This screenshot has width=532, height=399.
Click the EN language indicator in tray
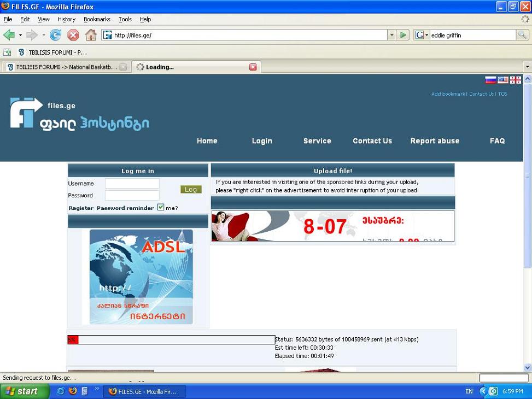click(469, 391)
